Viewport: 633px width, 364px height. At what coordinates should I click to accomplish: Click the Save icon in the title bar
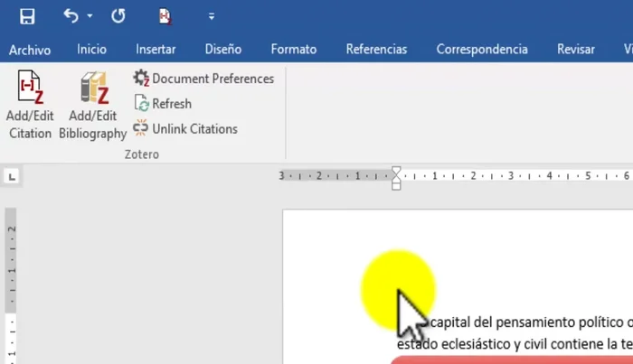tap(27, 16)
